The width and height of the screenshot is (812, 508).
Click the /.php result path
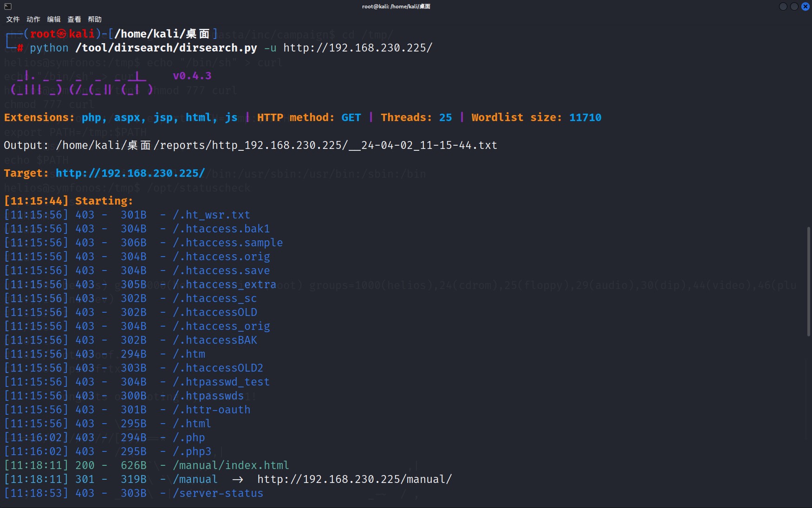(188, 437)
